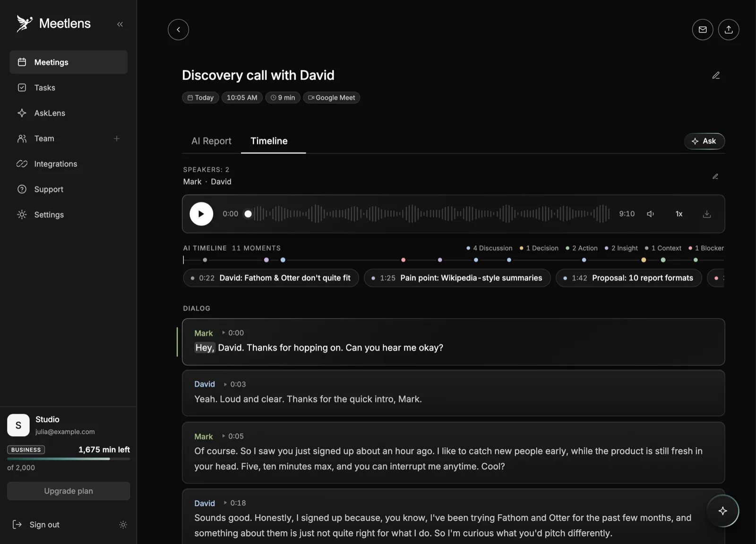Click the share upload icon
This screenshot has width=756, height=544.
tap(729, 29)
